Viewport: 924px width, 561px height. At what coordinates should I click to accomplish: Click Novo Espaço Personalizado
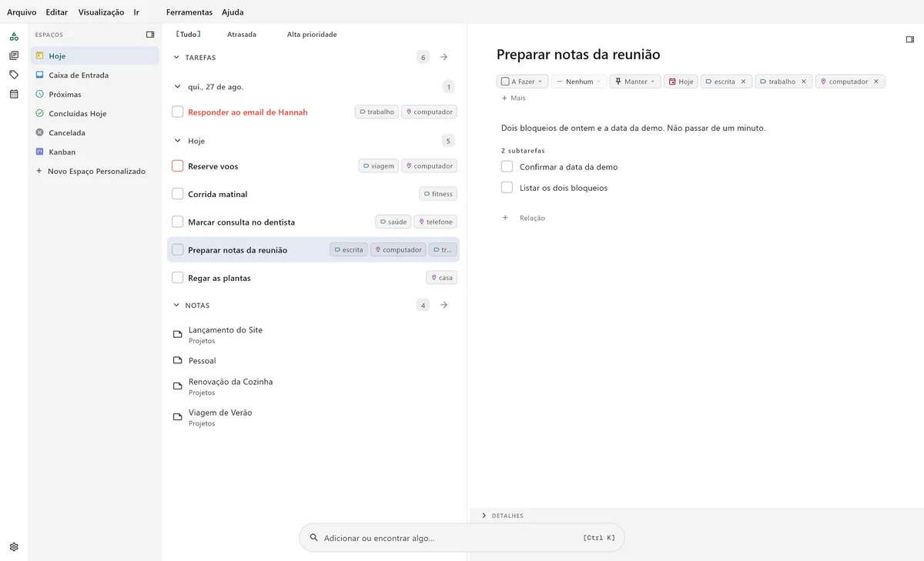click(x=92, y=172)
